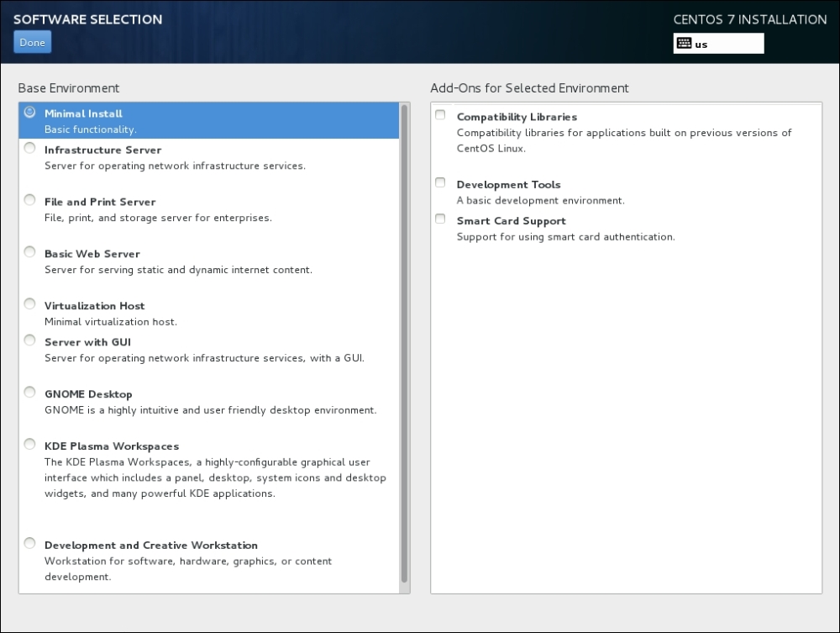Click the Minimal Install label
Viewport: 840px width, 633px height.
pos(83,113)
